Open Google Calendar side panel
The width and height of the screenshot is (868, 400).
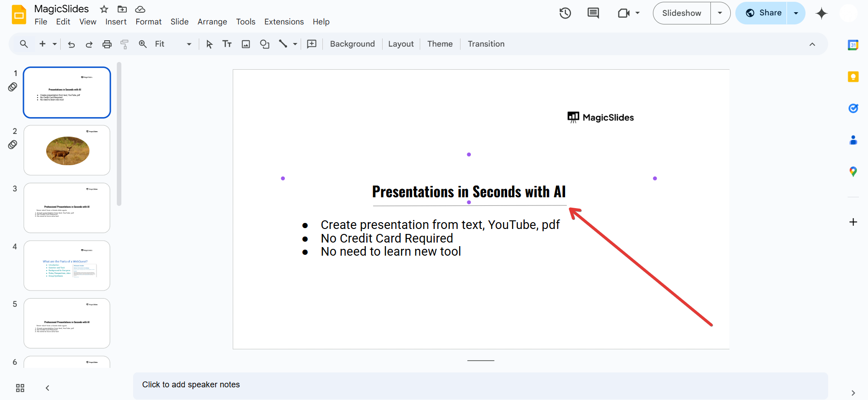[853, 45]
